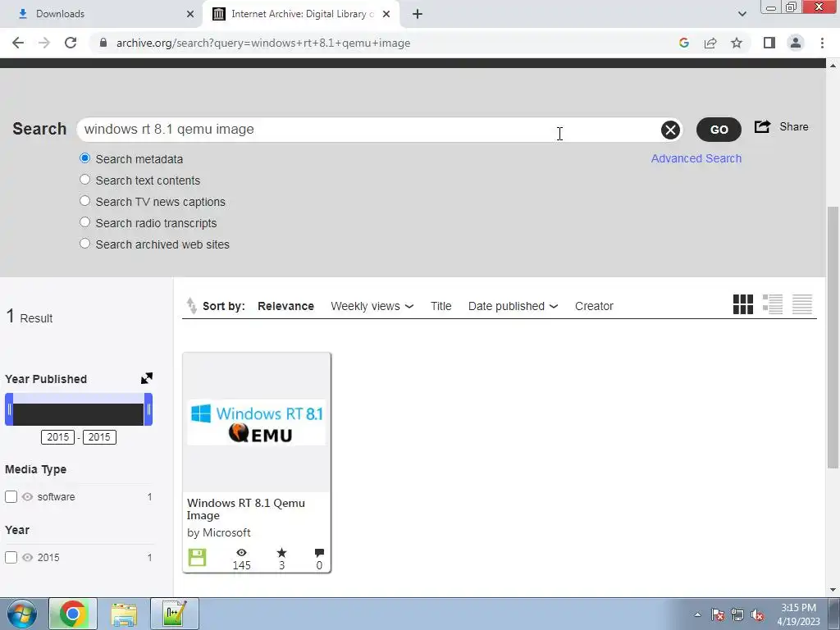Show hidden tray icons arrow
The width and height of the screenshot is (840, 630).
click(697, 615)
